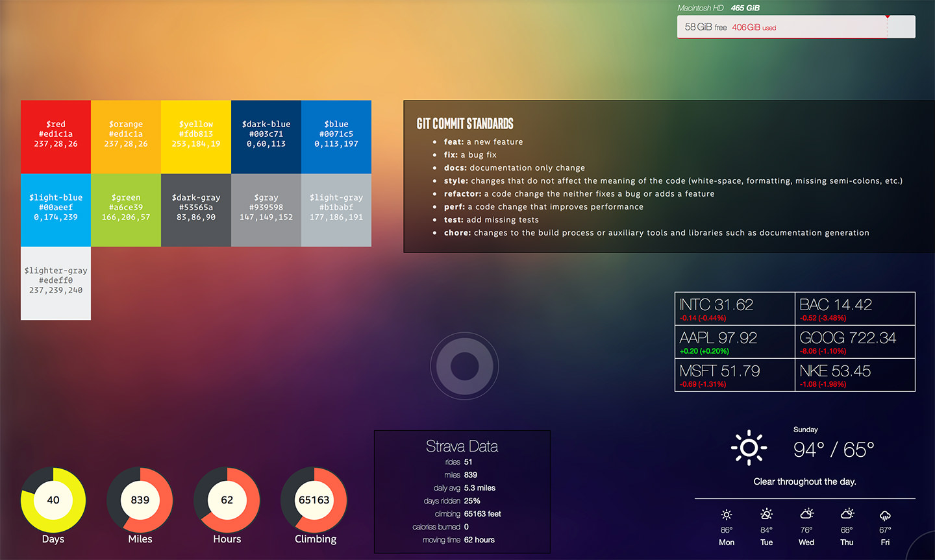Image resolution: width=935 pixels, height=560 pixels.
Task: Click the Hours donut chart showing 62
Action: coord(227,500)
